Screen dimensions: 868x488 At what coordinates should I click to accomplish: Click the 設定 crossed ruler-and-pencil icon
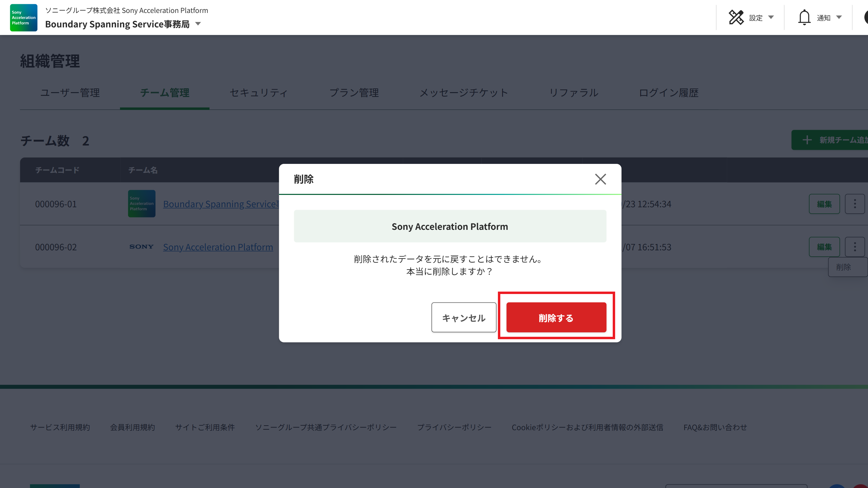click(737, 17)
